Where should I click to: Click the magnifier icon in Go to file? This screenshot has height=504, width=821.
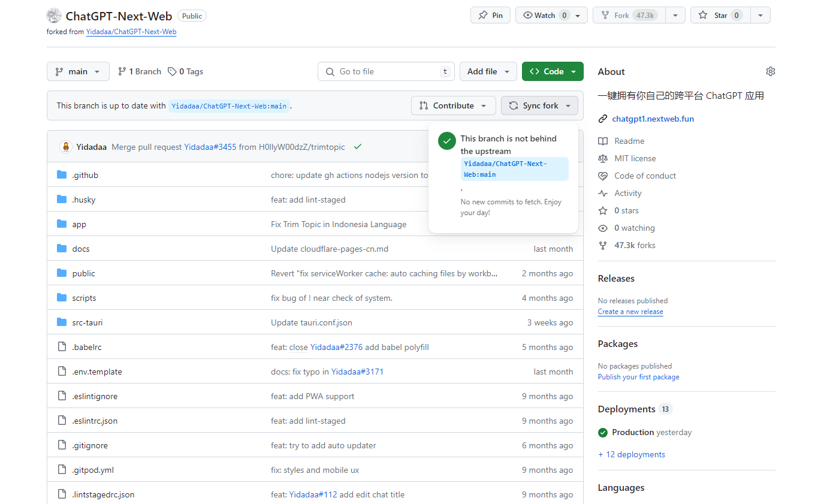pos(330,71)
